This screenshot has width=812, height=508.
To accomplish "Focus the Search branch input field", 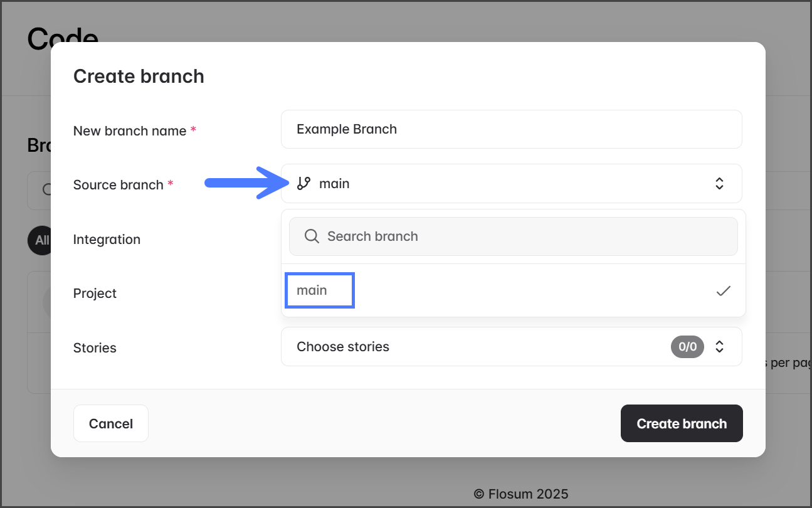I will (x=527, y=236).
